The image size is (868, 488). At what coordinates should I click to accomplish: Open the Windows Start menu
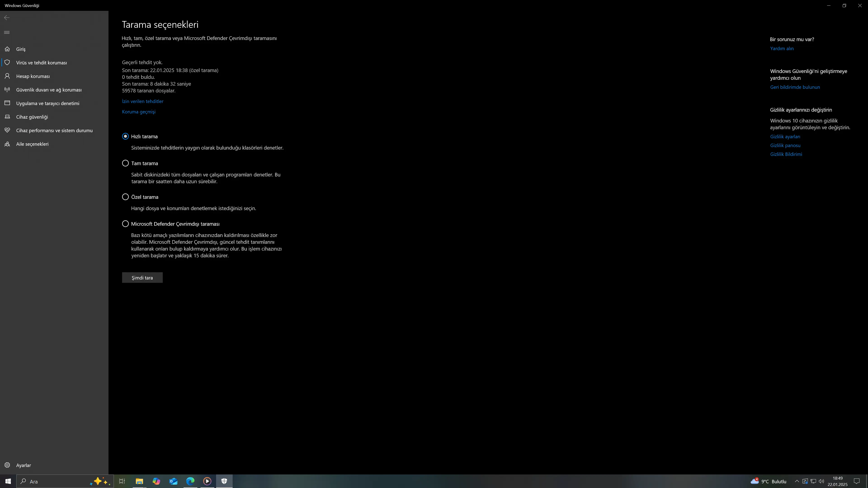8,481
